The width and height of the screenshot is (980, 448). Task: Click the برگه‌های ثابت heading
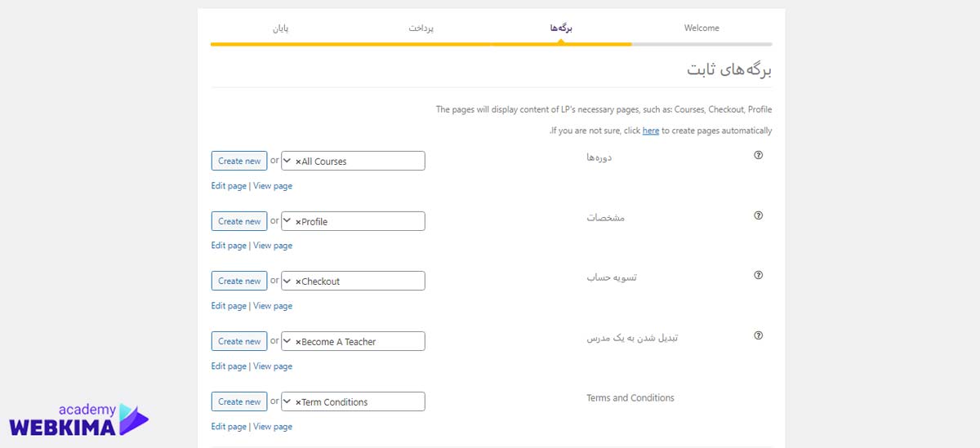[x=729, y=69]
